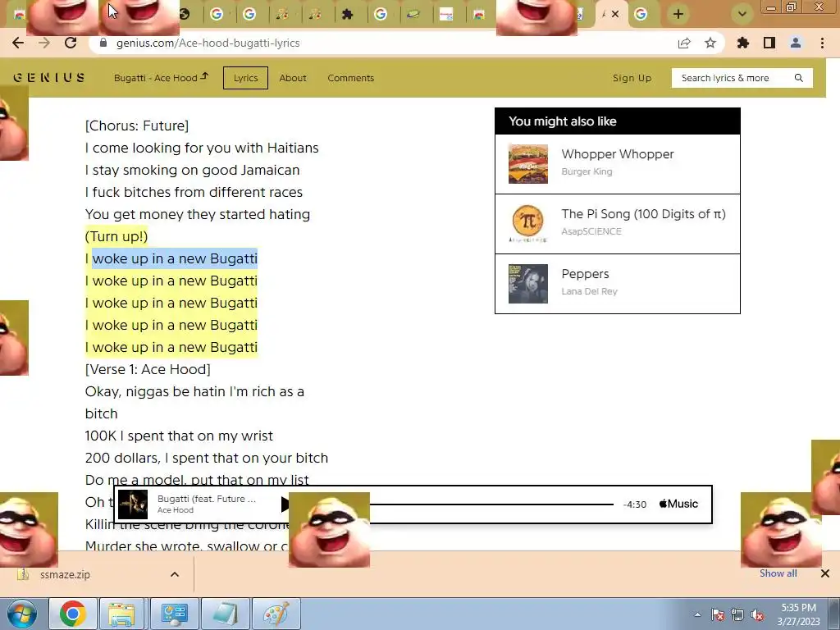Viewport: 840px width, 630px height.
Task: Switch to the puzzle-piece icon tab
Action: (x=348, y=14)
